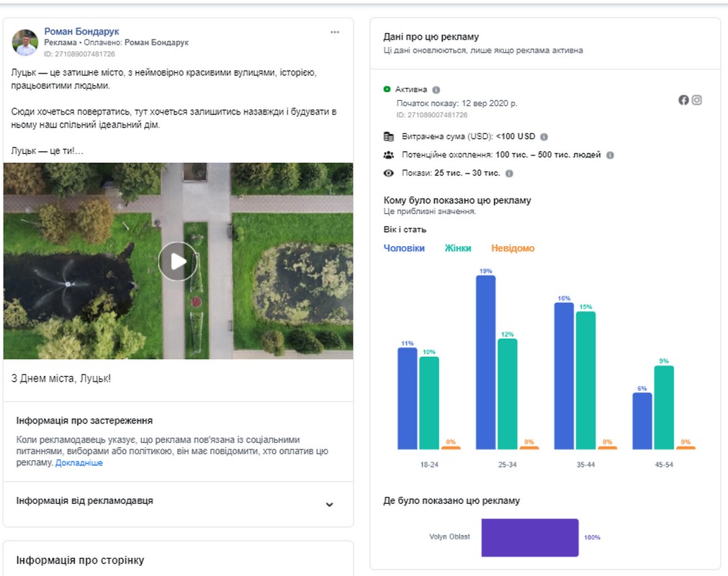728x576 pixels.
Task: Expand Інформація від рекламодавця section
Action: click(x=329, y=504)
